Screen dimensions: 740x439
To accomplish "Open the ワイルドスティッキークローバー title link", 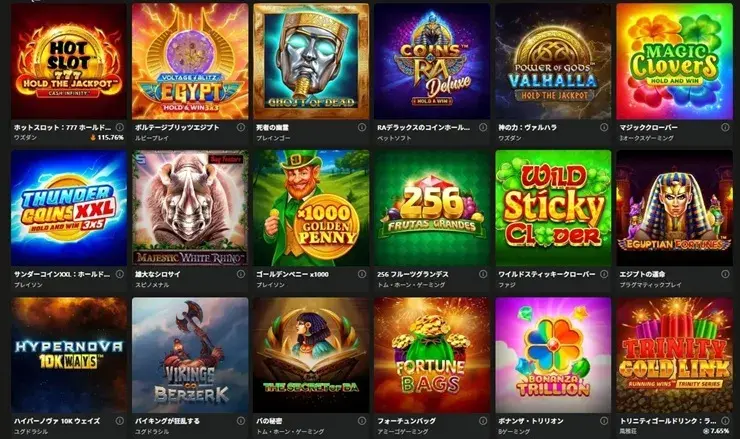I will click(547, 274).
